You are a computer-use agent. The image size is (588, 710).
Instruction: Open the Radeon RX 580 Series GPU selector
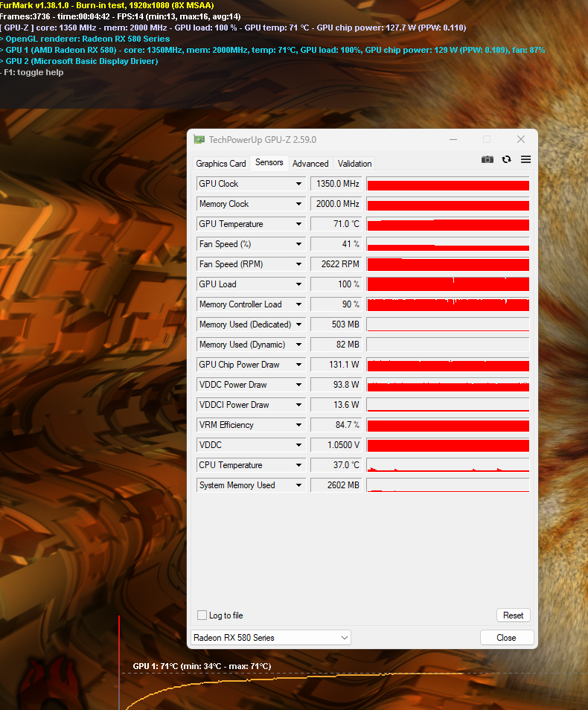[271, 638]
